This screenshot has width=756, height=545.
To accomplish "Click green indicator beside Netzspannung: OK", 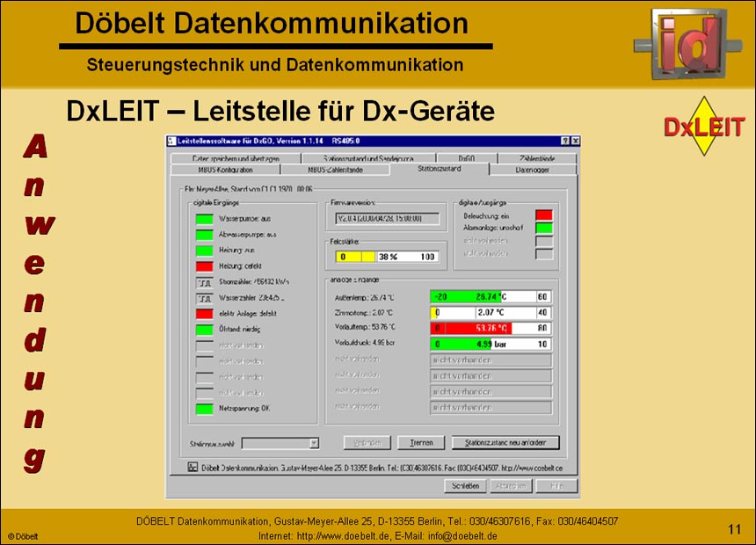I will (x=205, y=409).
